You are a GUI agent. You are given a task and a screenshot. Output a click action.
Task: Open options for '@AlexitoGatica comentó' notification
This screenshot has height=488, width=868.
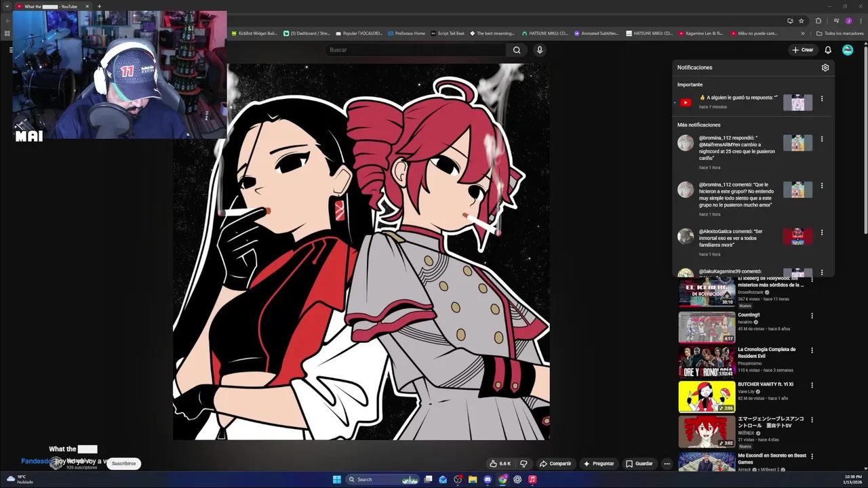pos(822,232)
